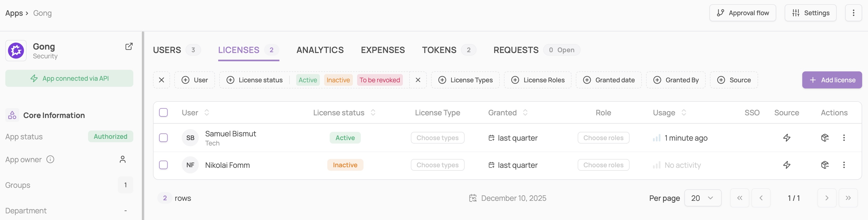
Task: Click the Add license button
Action: (832, 80)
